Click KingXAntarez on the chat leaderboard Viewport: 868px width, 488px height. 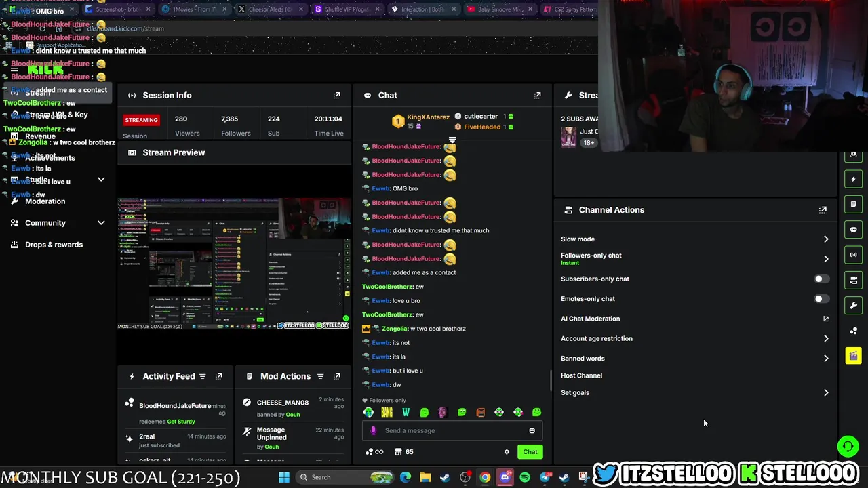point(428,117)
